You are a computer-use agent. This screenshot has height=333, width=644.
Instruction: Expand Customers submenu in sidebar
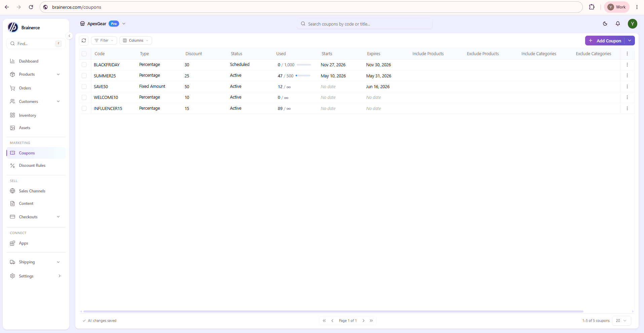pos(58,102)
